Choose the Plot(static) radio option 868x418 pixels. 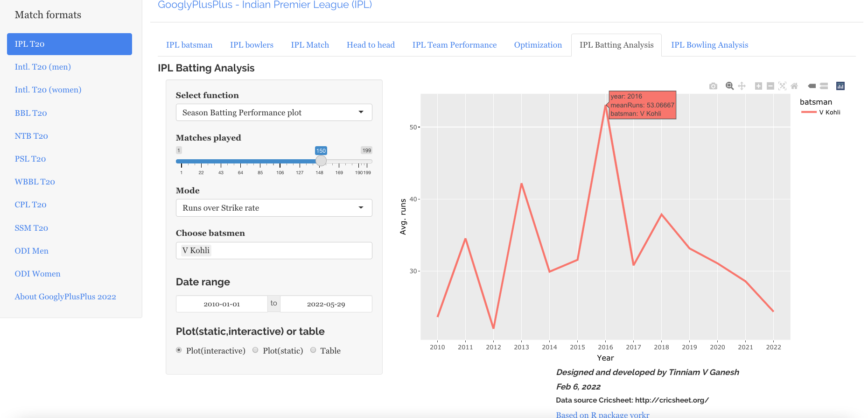[255, 350]
